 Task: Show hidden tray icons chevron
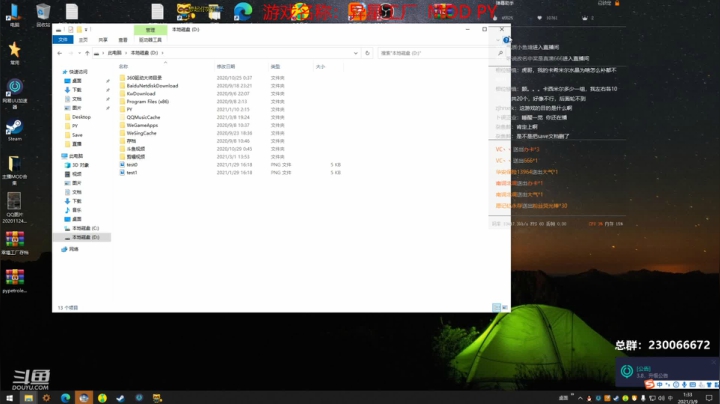[580, 398]
